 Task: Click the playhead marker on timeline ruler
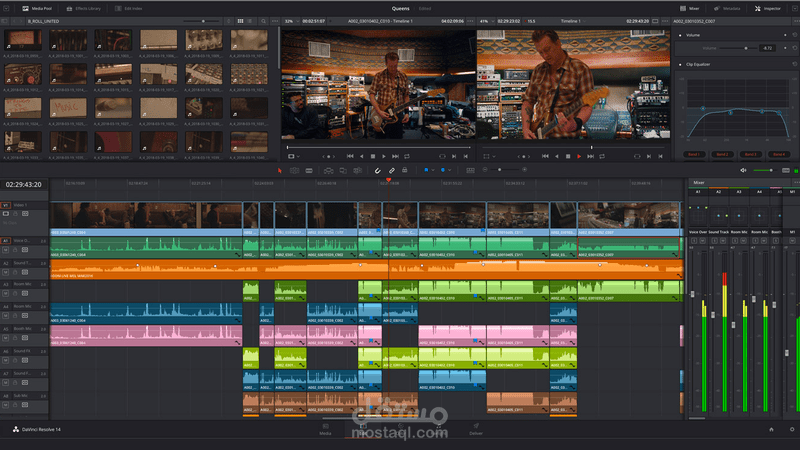(389, 180)
